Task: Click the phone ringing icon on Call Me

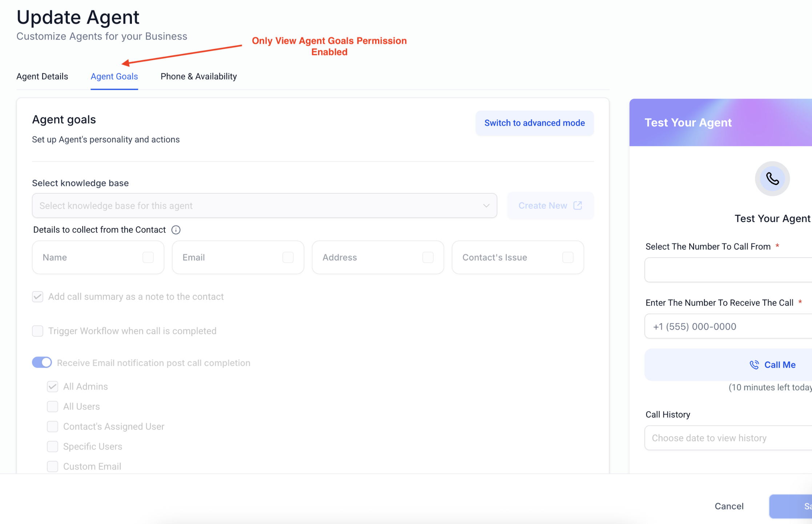Action: click(755, 365)
